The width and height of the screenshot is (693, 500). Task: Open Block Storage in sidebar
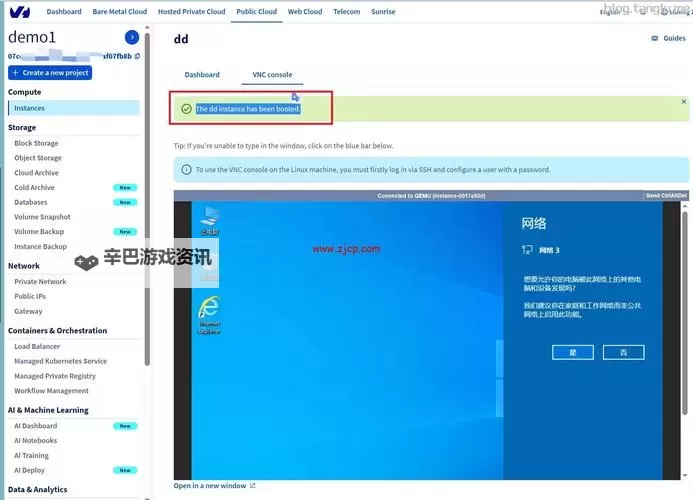coord(36,143)
